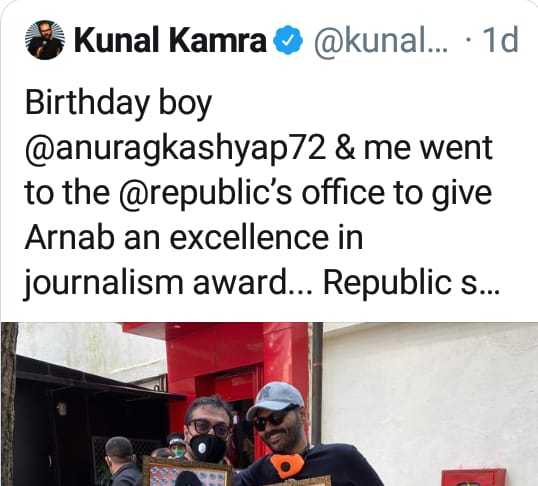Click the bystander in the photo background
The height and width of the screenshot is (486, 538).
120,462
